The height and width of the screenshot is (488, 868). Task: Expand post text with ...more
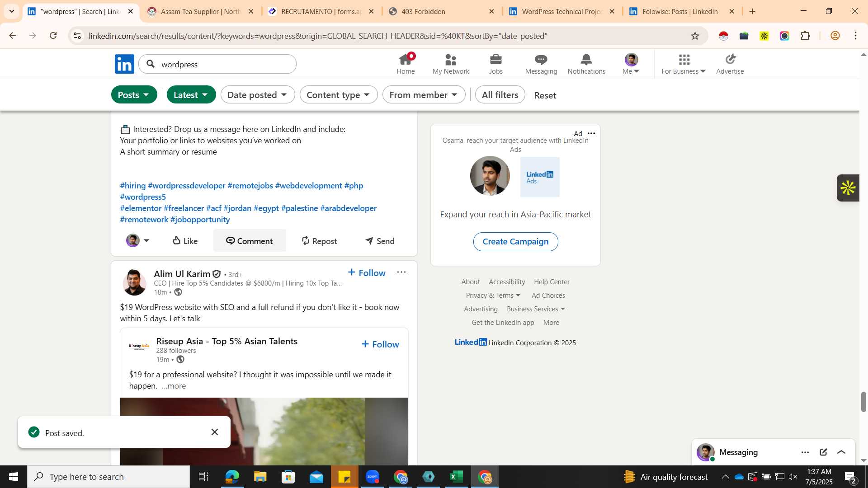(x=174, y=386)
